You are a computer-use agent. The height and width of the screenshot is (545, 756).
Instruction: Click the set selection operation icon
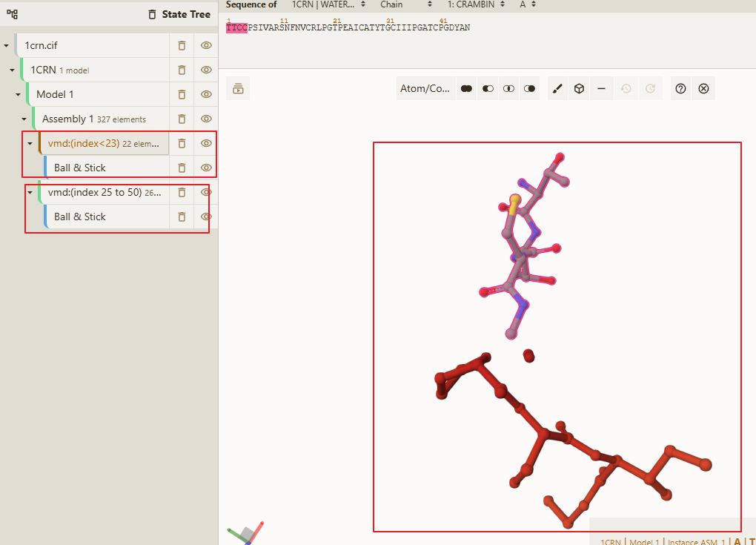(529, 89)
